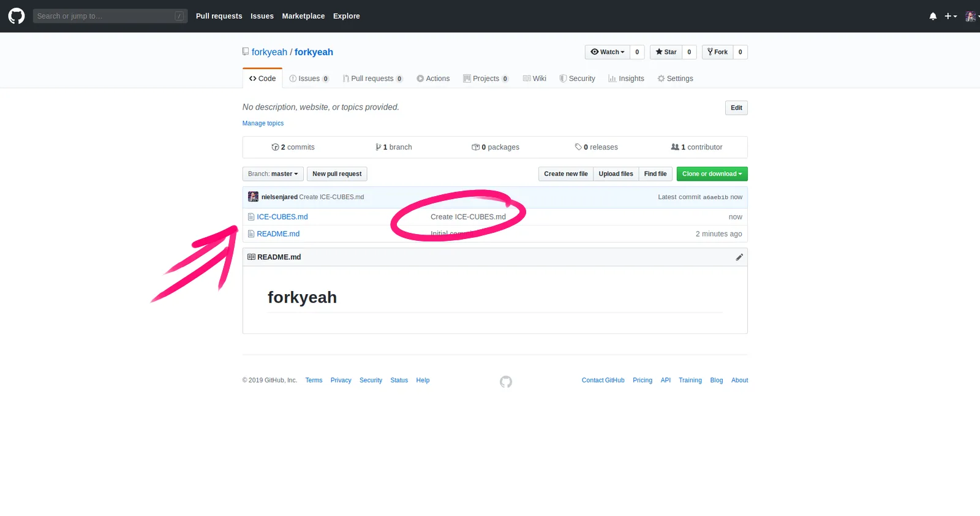Open user avatar menu in header
This screenshot has width=980, height=516.
tap(971, 17)
